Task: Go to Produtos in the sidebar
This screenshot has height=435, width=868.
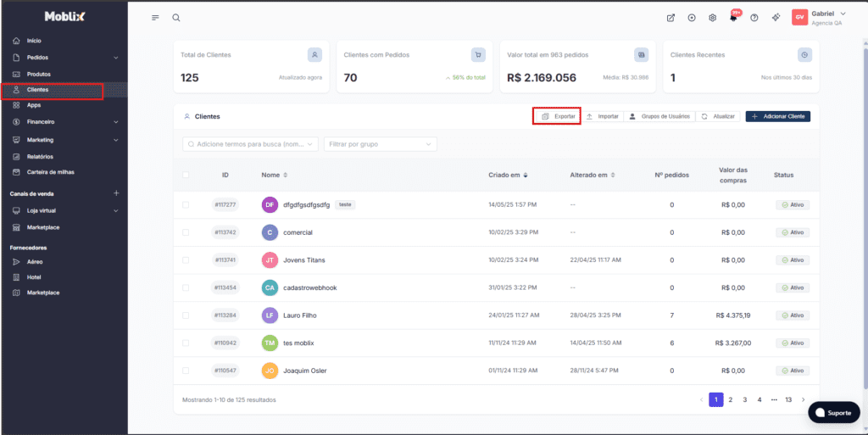Action: (x=38, y=75)
